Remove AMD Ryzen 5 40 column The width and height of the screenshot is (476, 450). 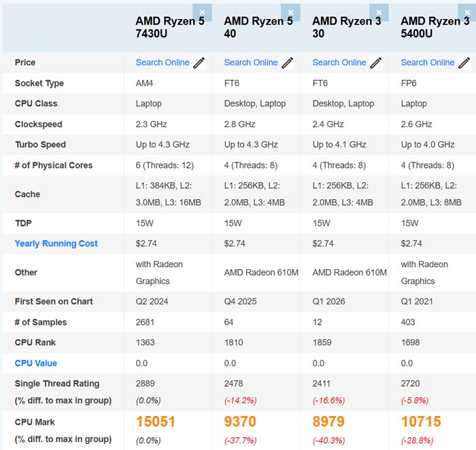(291, 12)
